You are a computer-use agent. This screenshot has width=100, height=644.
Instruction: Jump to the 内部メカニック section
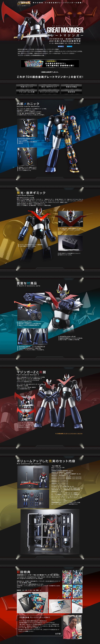tap(27, 87)
